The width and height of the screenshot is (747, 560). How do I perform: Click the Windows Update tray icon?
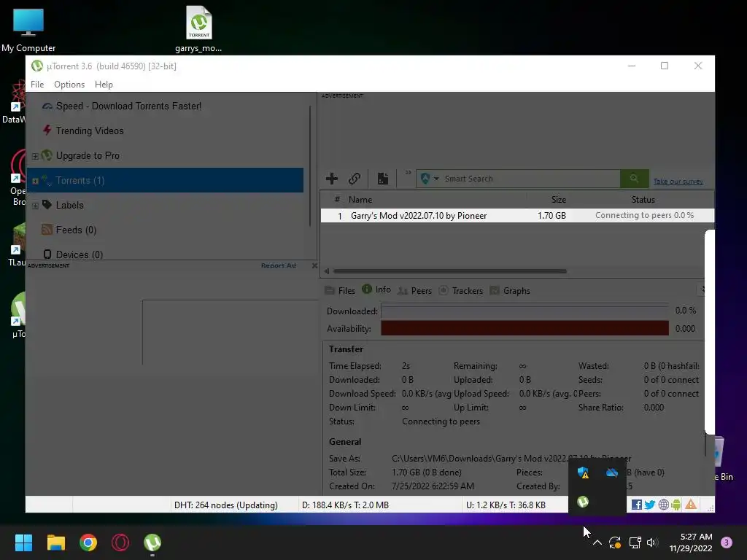pyautogui.click(x=615, y=542)
